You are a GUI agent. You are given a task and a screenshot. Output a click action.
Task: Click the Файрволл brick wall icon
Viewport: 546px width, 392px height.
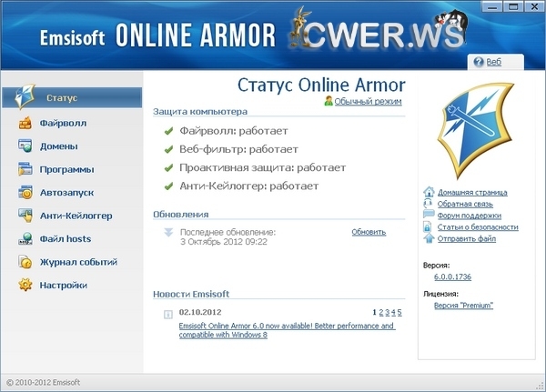tap(25, 123)
